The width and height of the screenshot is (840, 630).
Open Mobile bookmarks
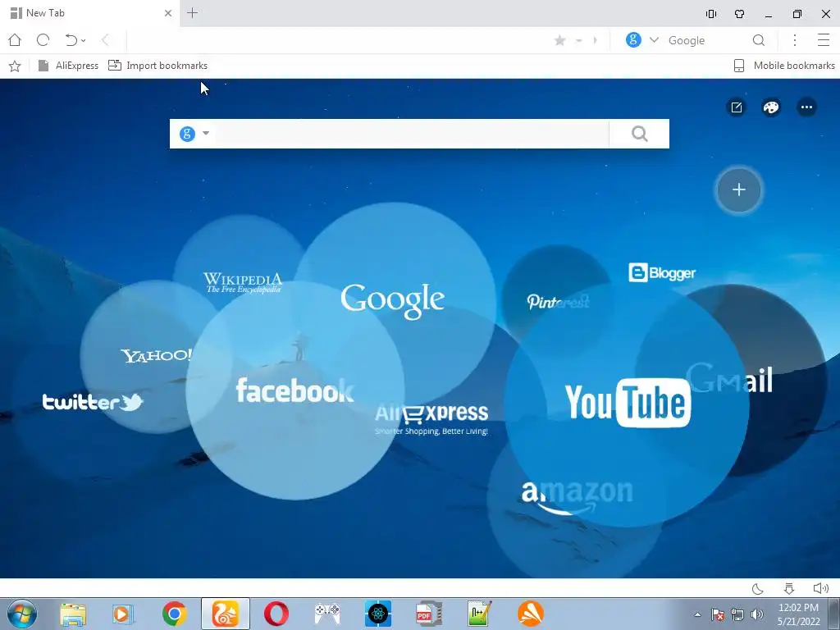783,66
